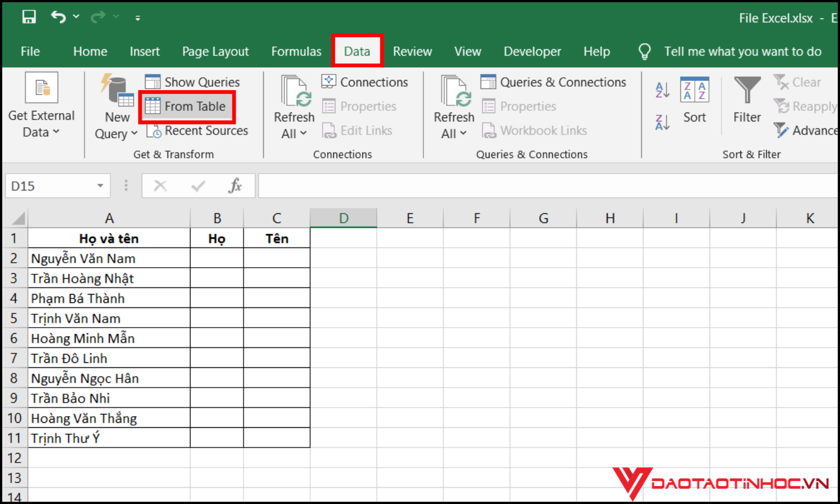840x504 pixels.
Task: Open the Name Box dropdown
Action: pyautogui.click(x=100, y=185)
